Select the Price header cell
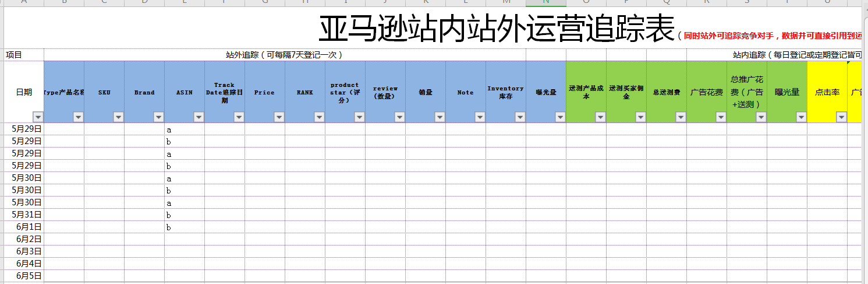Viewport: 868px width, 284px height. (265, 92)
